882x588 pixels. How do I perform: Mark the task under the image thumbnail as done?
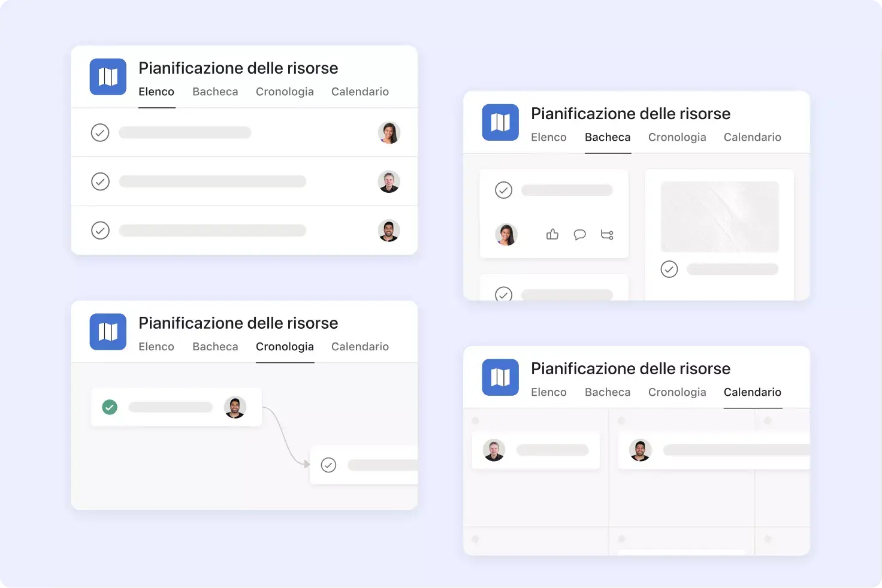click(669, 269)
